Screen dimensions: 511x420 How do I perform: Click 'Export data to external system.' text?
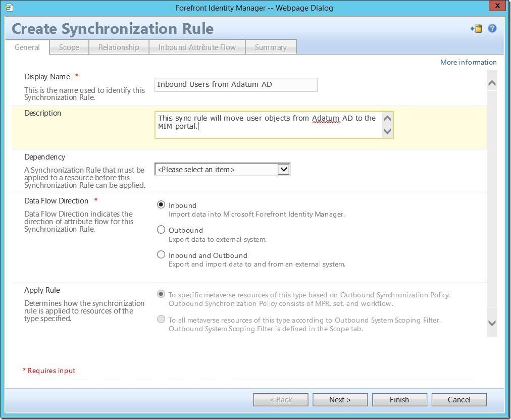click(x=217, y=239)
